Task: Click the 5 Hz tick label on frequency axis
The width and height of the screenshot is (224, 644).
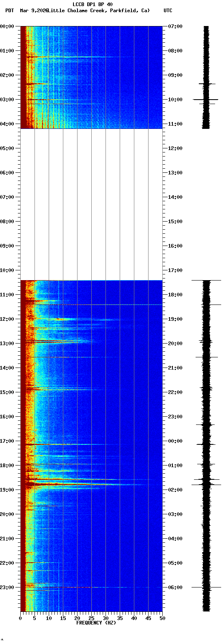Action: 34,618
